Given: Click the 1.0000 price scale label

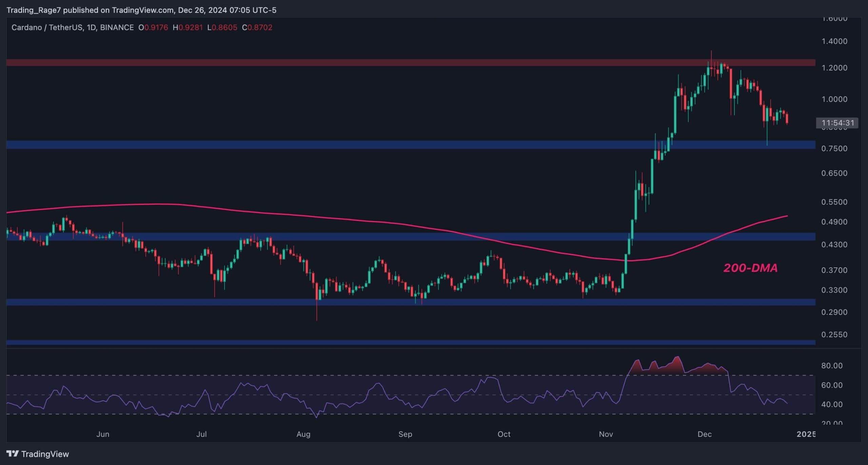Looking at the screenshot, I should (834, 99).
